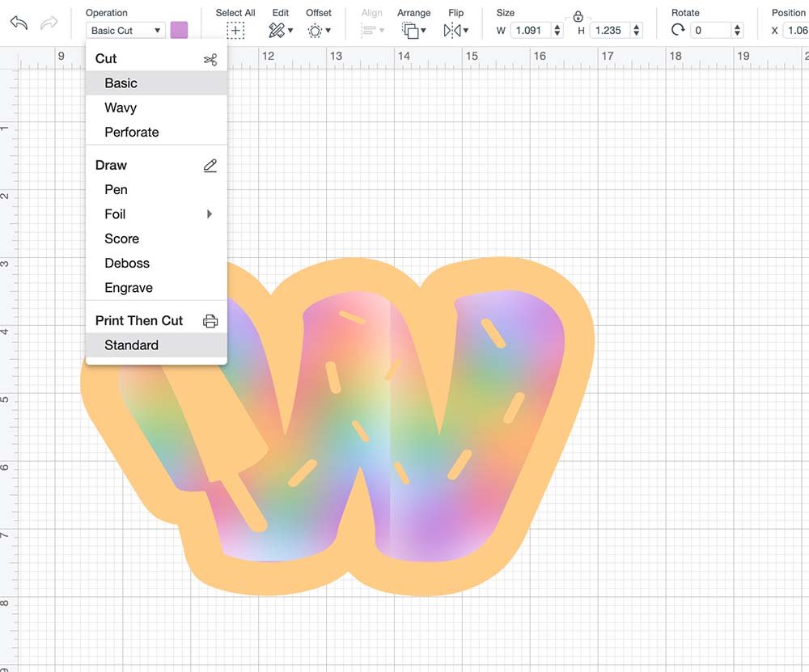This screenshot has height=672, width=809.
Task: Click the Arrange dropdown arrow
Action: 424,31
